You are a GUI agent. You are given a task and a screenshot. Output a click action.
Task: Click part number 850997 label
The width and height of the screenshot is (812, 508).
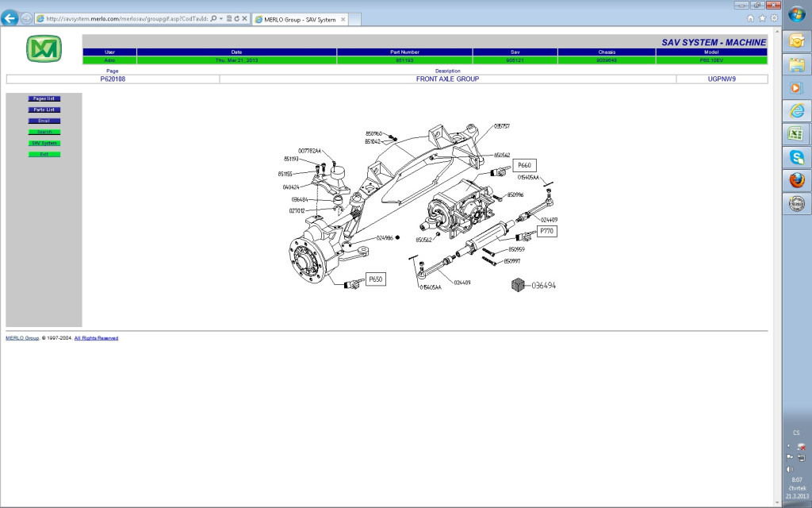click(x=512, y=261)
